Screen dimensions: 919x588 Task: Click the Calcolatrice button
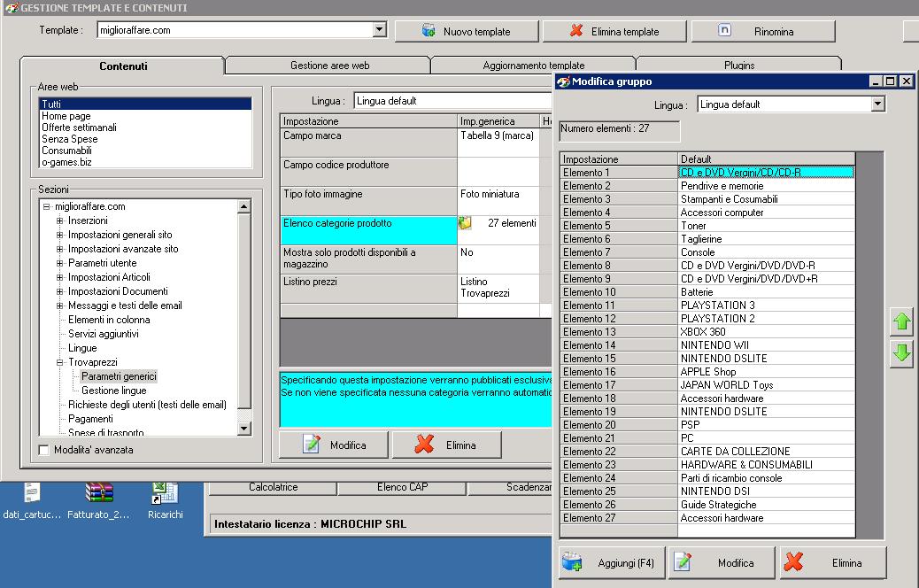click(273, 487)
